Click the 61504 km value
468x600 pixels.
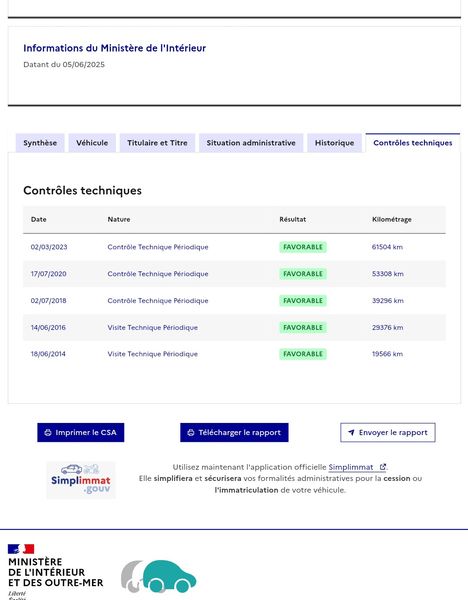pyautogui.click(x=387, y=247)
